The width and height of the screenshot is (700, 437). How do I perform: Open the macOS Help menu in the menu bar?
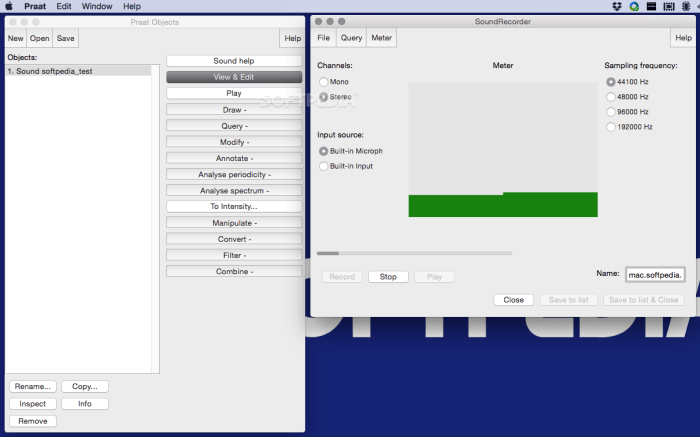coord(132,6)
